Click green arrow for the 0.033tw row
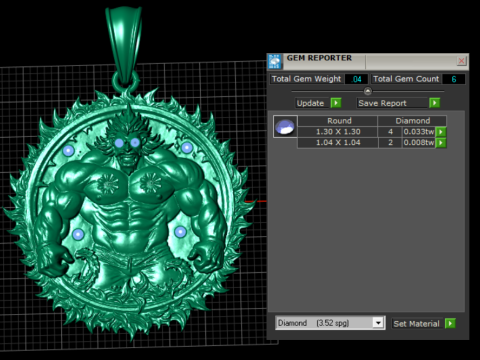 441,132
